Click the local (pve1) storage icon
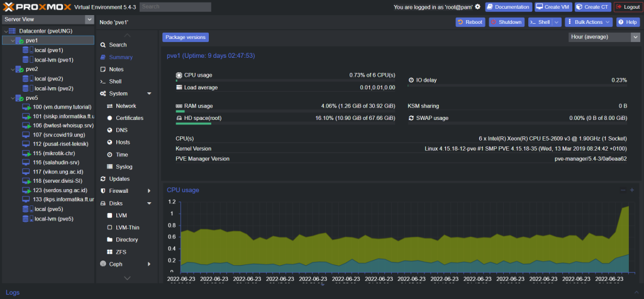 [x=28, y=50]
